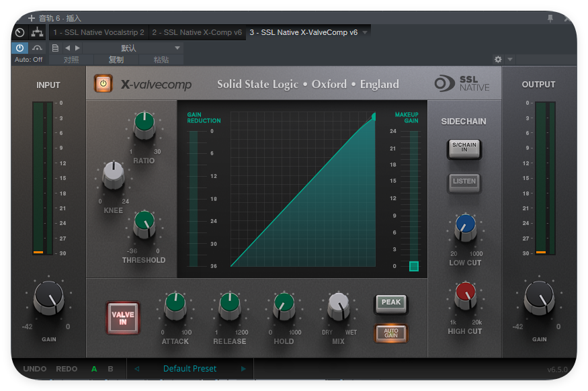Toggle the sidechain LISTEN button
Viewport: 588px width, 391px height.
click(464, 182)
